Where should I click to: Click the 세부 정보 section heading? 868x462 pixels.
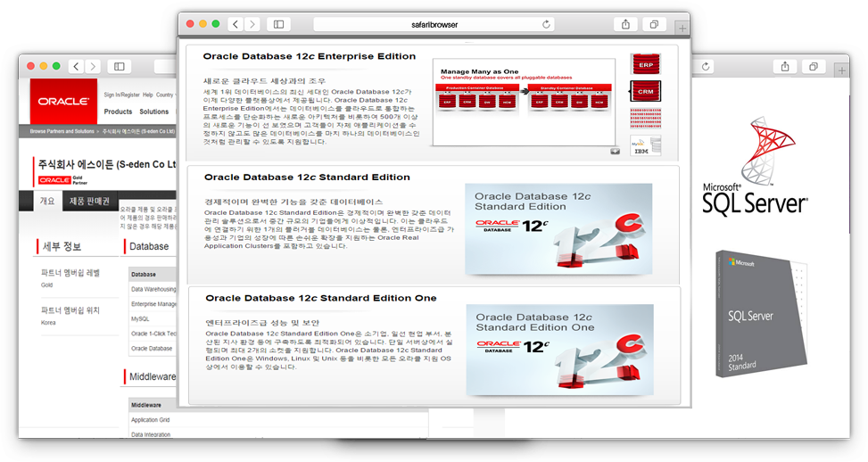62,247
